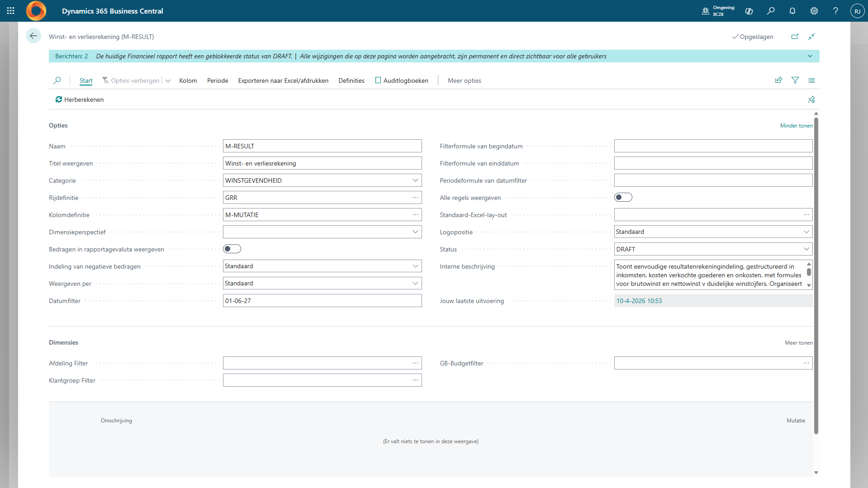868x488 pixels.
Task: Open the Status dropdown showing DRAFT
Action: coord(806,249)
